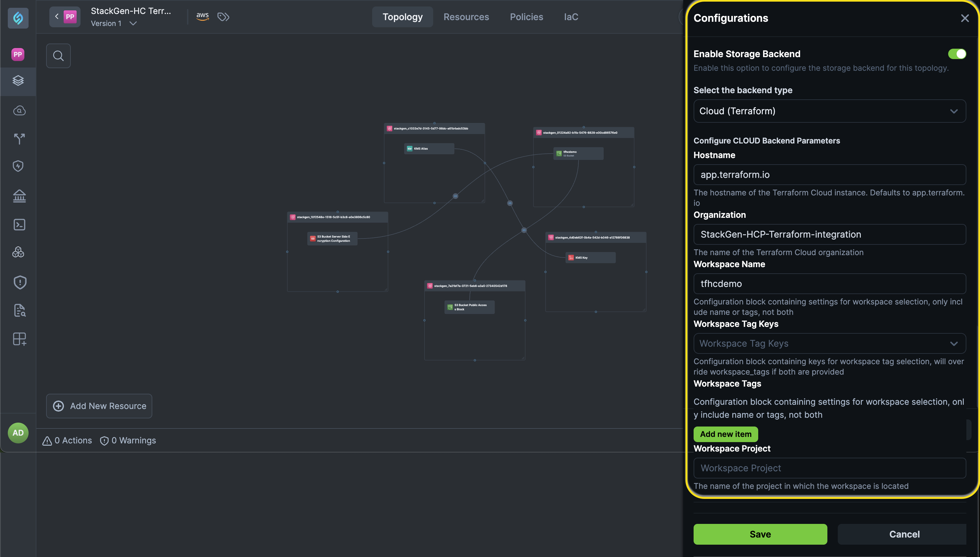980x557 pixels.
Task: Open the terminal console icon in sidebar
Action: (x=19, y=225)
